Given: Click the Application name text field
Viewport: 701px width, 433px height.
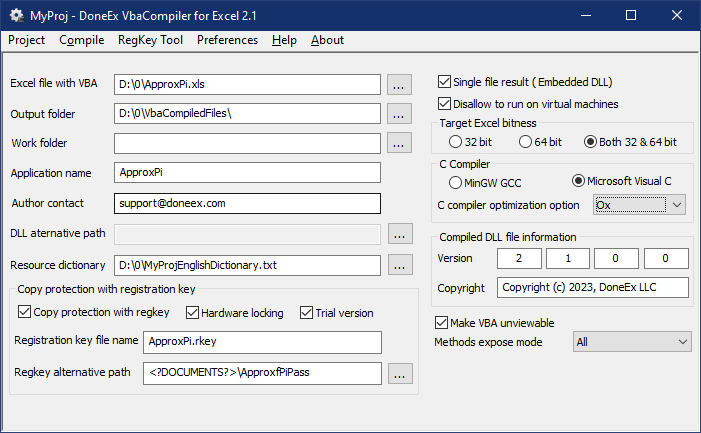Looking at the screenshot, I should tap(247, 172).
